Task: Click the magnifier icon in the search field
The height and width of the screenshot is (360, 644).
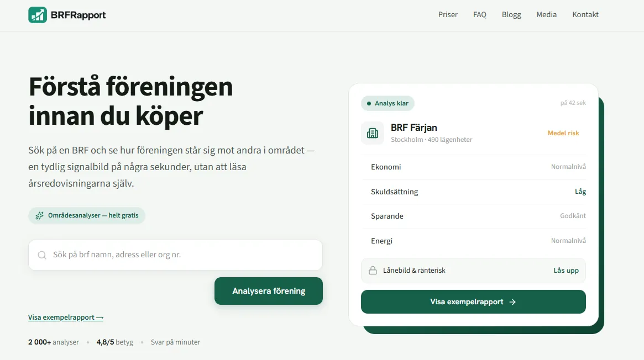Action: click(42, 255)
